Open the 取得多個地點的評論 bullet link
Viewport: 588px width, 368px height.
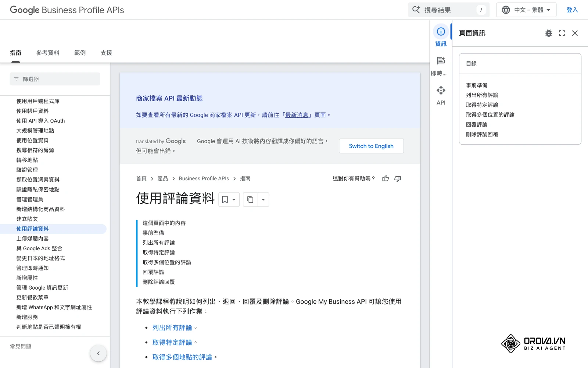182,357
